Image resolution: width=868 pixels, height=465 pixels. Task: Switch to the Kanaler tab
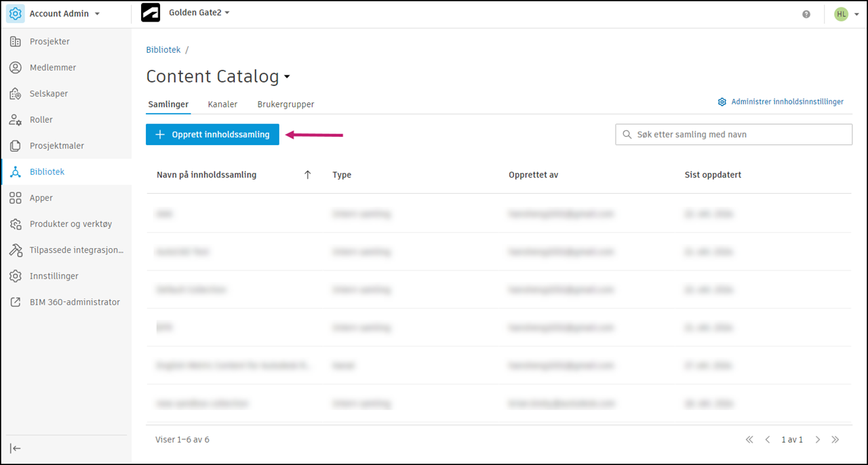pos(222,104)
